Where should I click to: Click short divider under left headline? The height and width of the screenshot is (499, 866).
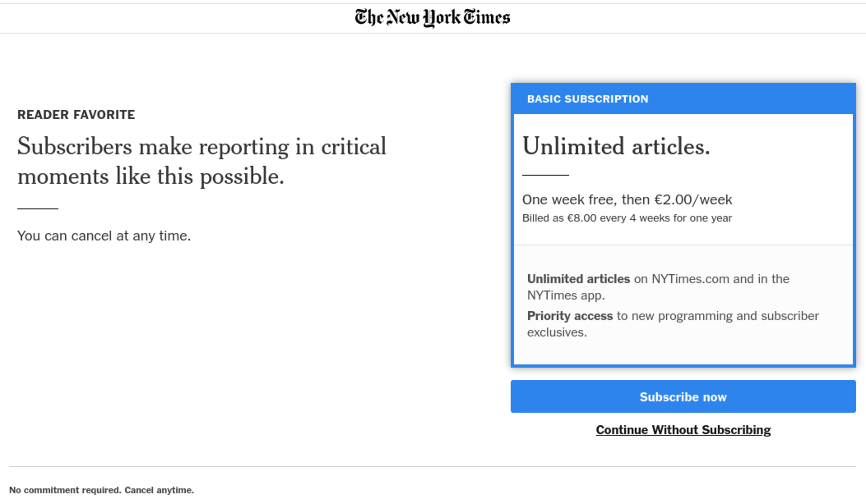pyautogui.click(x=38, y=208)
